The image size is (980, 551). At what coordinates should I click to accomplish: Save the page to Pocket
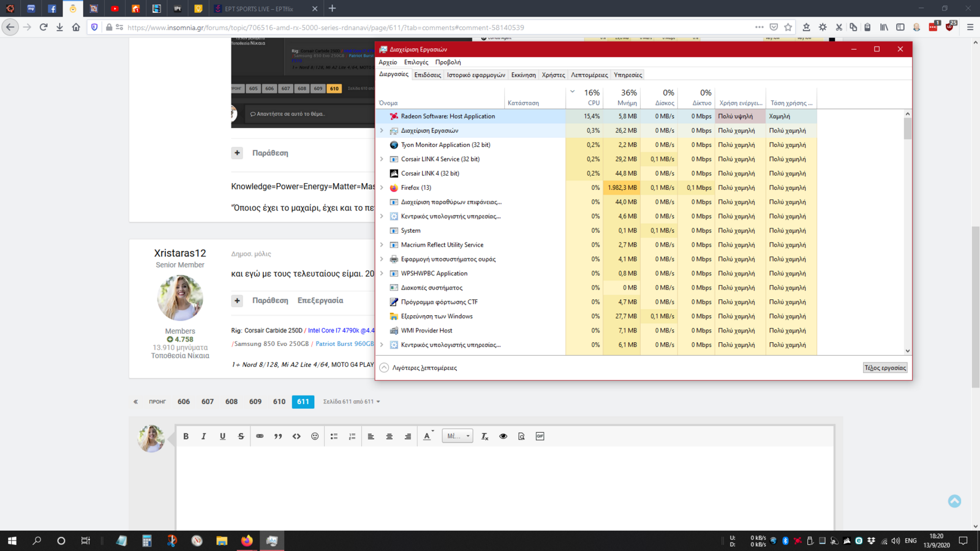tap(774, 27)
